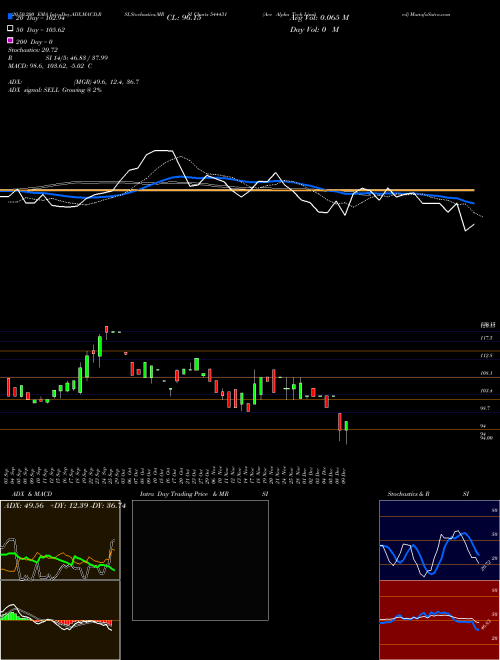Click the MACD histogram chart thumbnail
500x660 pixels.
tap(60, 620)
